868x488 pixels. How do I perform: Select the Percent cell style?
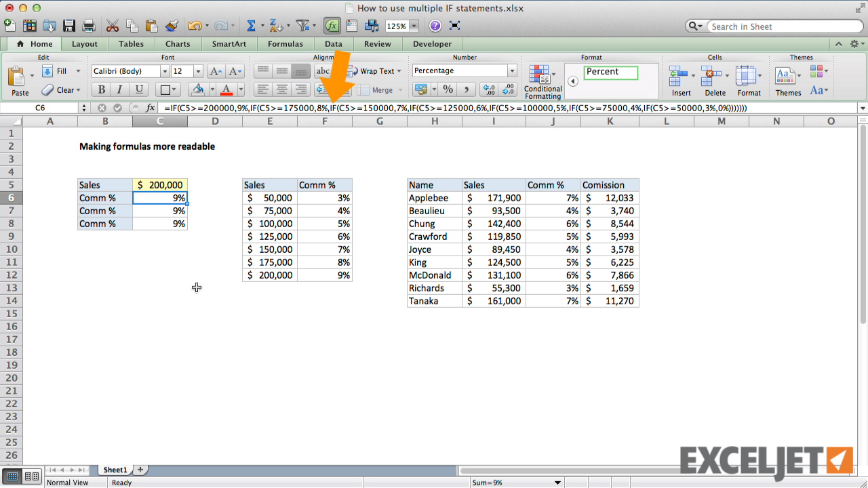click(x=610, y=72)
